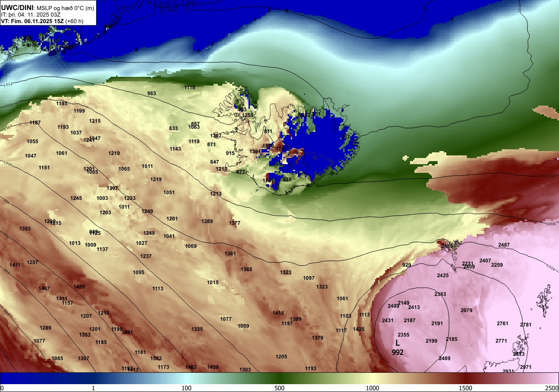
Task: Click the 1037 height value
Action: point(76,133)
